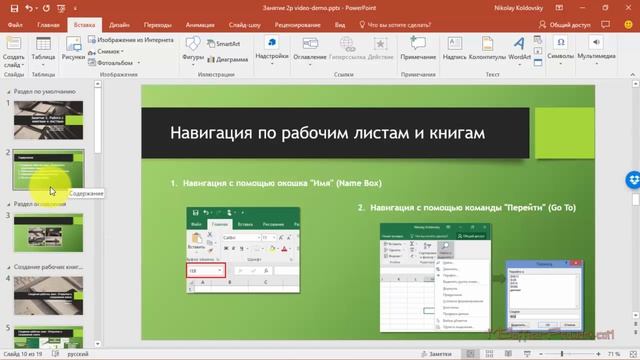Switch to Reading view

click(508, 354)
